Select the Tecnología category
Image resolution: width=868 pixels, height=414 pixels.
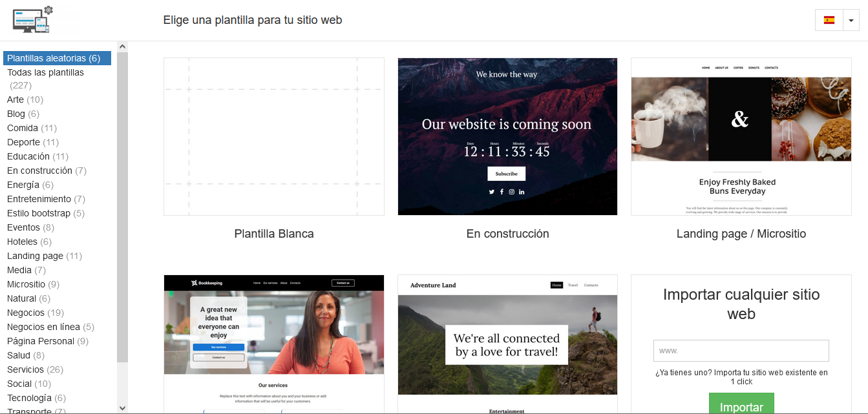tap(29, 398)
